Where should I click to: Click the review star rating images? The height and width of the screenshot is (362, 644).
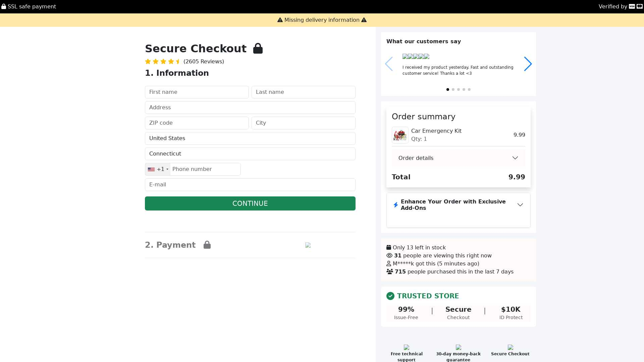click(x=416, y=56)
